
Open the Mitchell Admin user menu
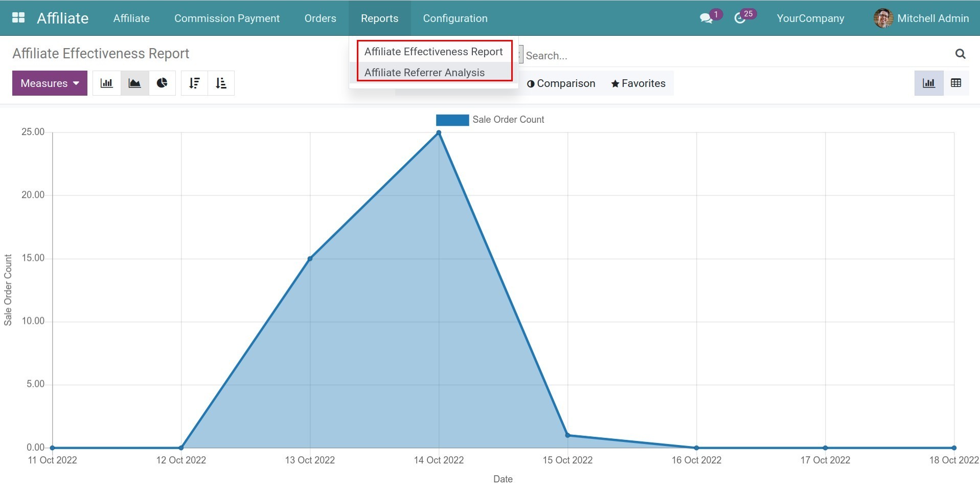[922, 18]
